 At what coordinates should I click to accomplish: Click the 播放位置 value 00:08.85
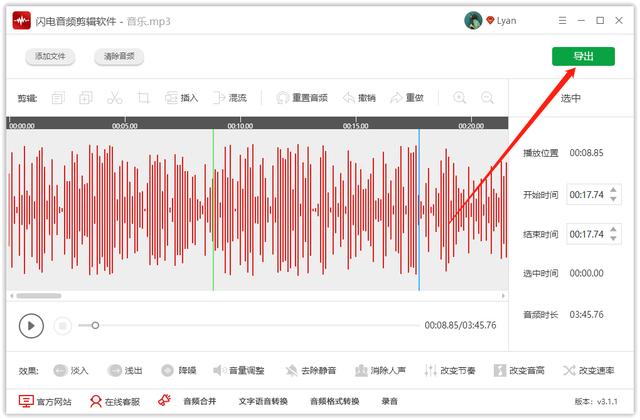[586, 153]
